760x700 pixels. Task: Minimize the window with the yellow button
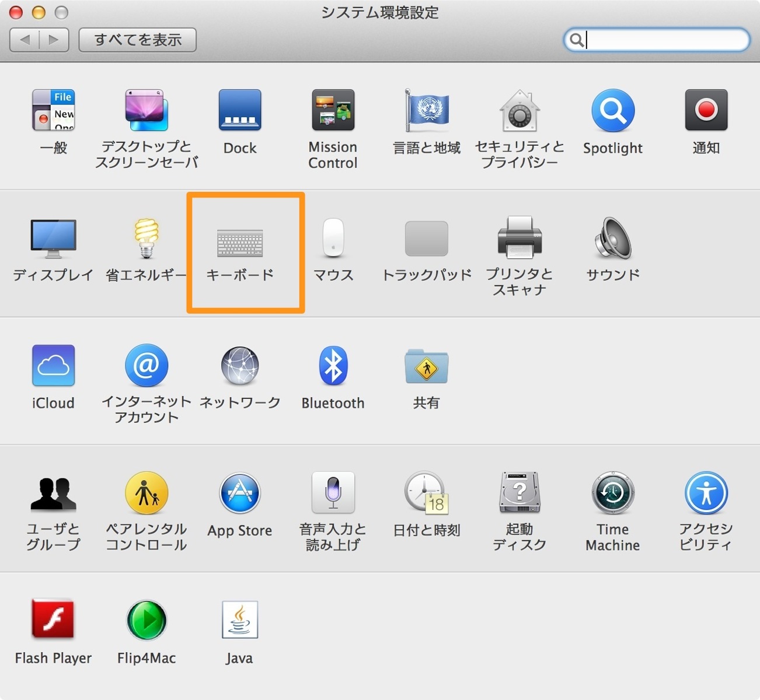[x=39, y=12]
